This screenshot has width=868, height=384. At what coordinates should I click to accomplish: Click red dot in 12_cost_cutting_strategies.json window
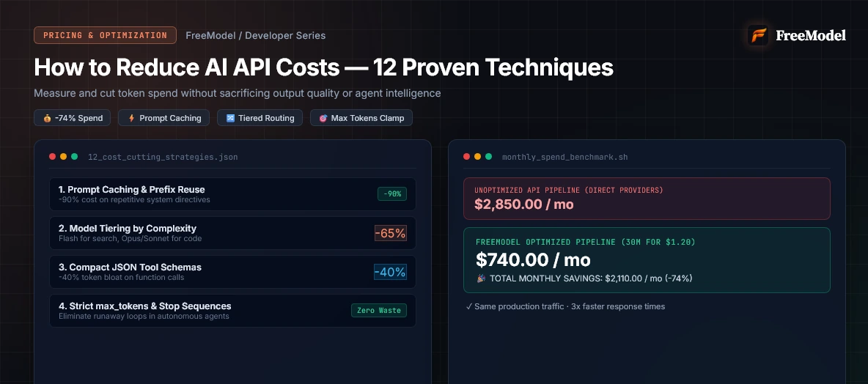53,157
